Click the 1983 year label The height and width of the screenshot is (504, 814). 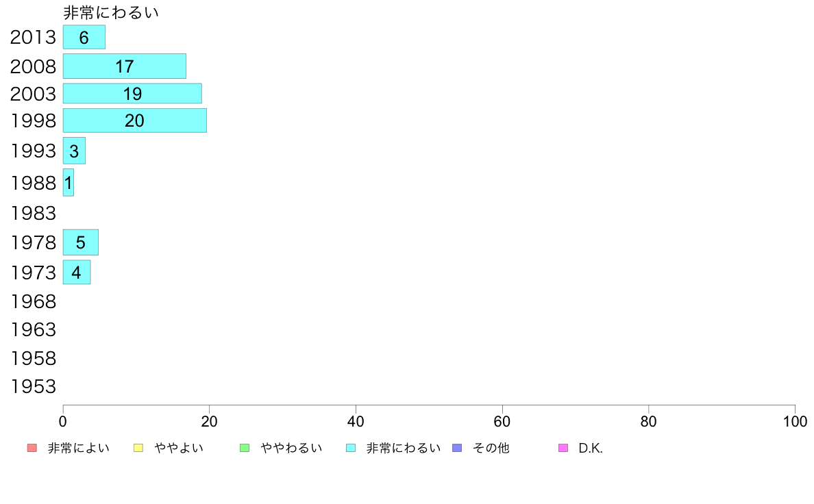point(33,213)
